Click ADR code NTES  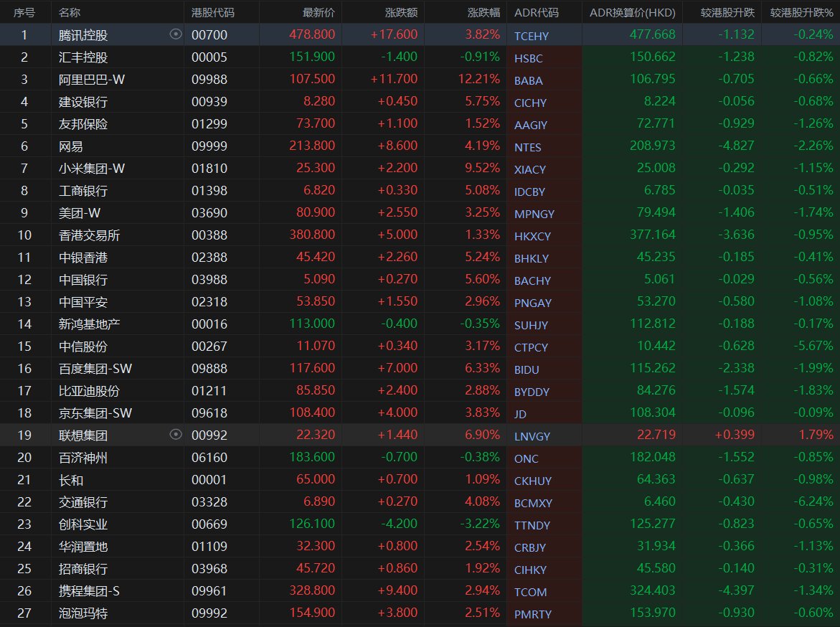(528, 147)
